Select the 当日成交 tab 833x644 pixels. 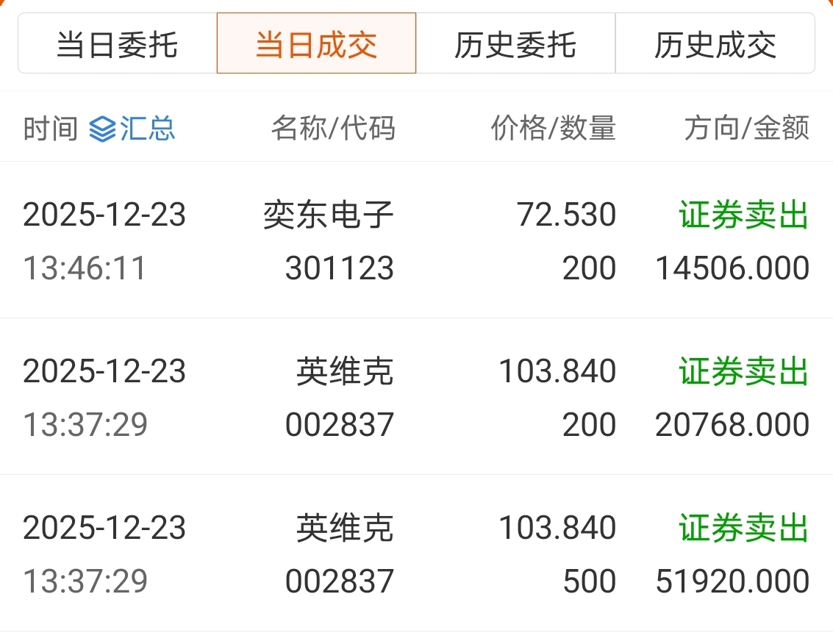[317, 43]
